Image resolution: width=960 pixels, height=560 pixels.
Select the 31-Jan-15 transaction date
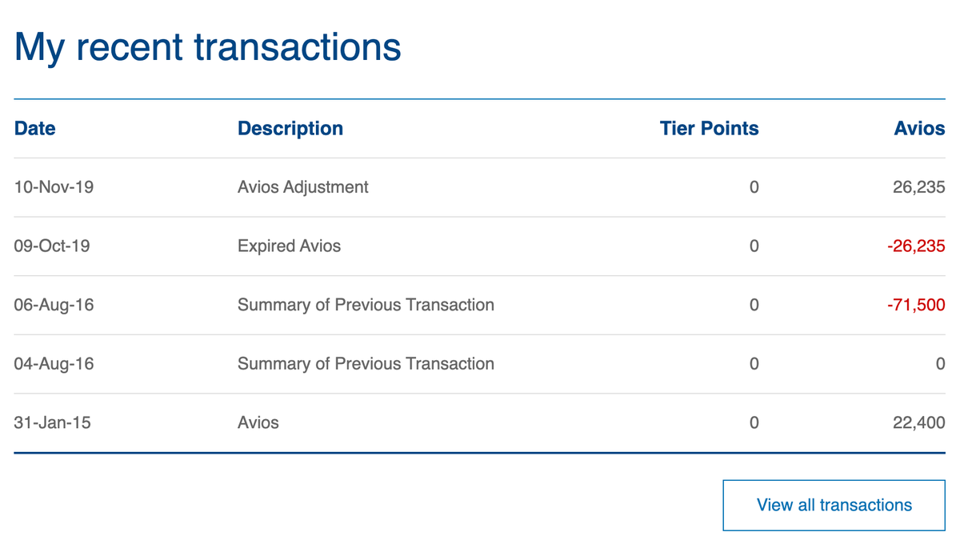52,422
